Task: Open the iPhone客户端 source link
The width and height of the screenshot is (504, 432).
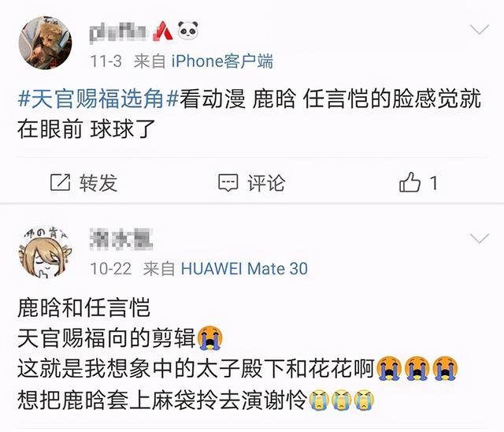Action: (222, 61)
